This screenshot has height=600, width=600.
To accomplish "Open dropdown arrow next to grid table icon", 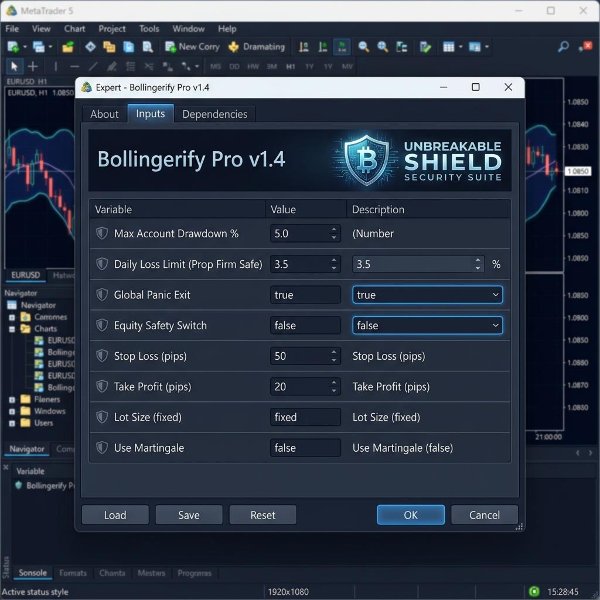I will tap(460, 47).
